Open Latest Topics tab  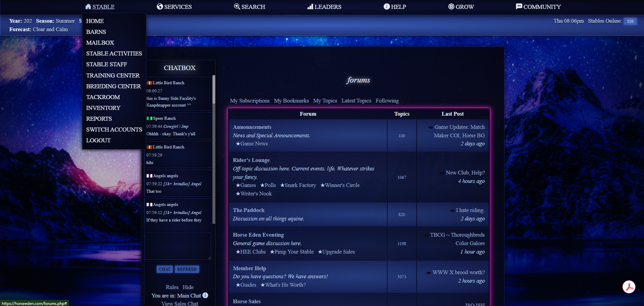click(356, 101)
